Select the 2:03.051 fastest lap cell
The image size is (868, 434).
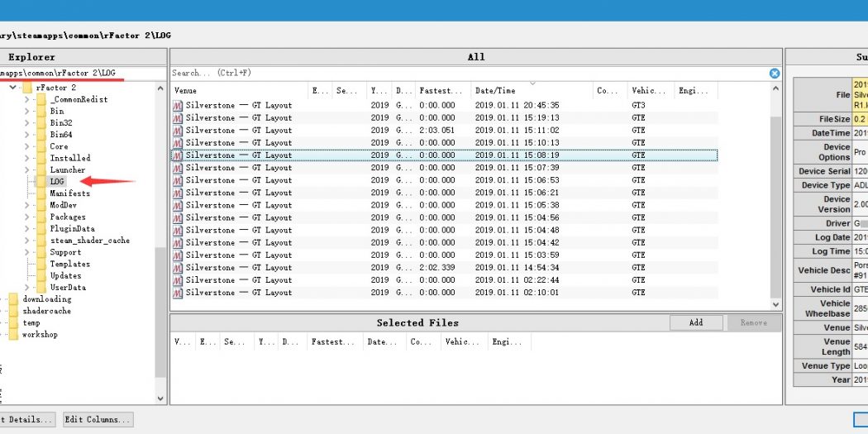click(x=437, y=130)
